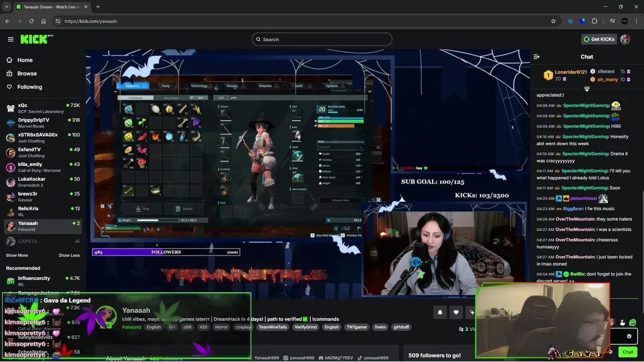Viewport: 644px width, 362px height.
Task: Toggle follow with the heart button
Action: tap(456, 312)
